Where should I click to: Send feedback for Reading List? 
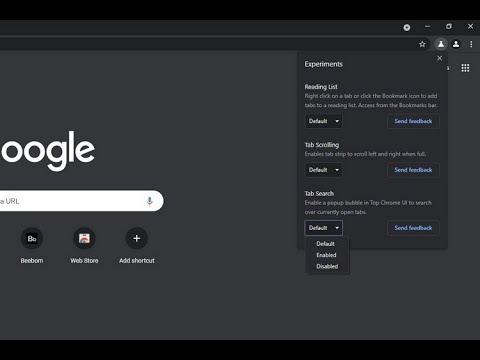tap(413, 121)
